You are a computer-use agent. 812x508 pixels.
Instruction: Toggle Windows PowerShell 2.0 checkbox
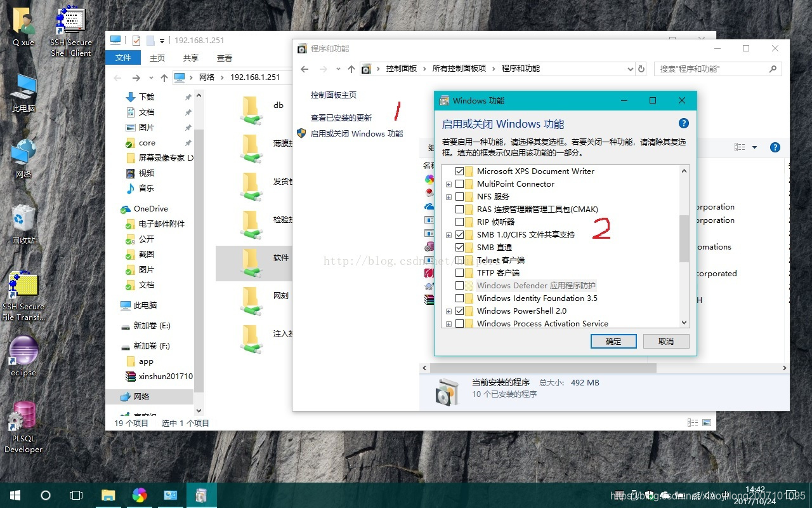coord(460,311)
